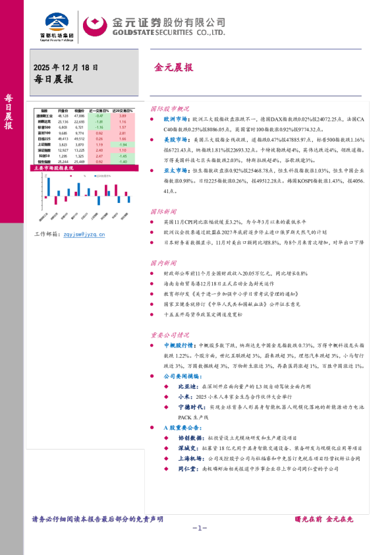Image resolution: width=392 pixels, height=555 pixels.
Task: Click the slogan 曙光在前 金元在先
Action: point(323,519)
